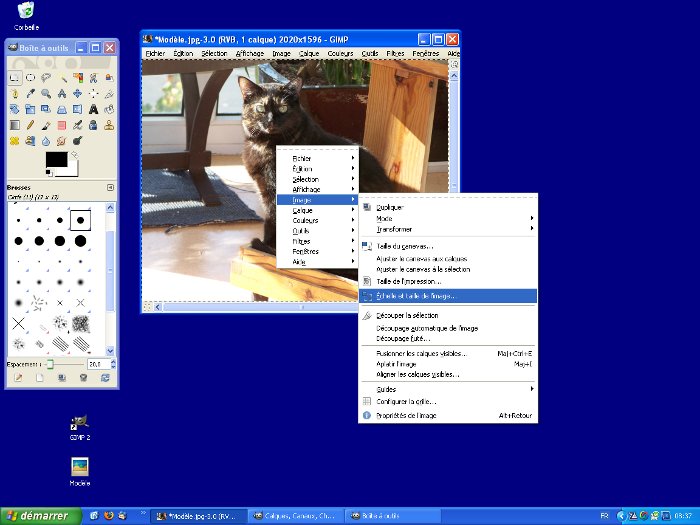Select the Airbrush tool

pos(78,125)
